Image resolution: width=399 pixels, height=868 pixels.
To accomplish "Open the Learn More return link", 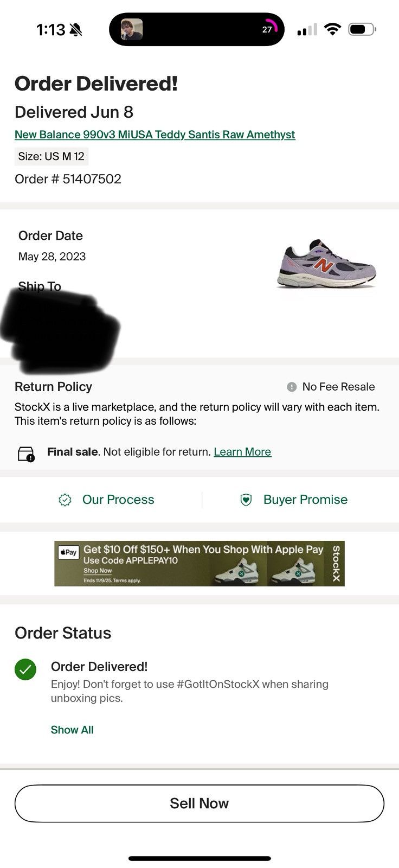I will pos(242,452).
